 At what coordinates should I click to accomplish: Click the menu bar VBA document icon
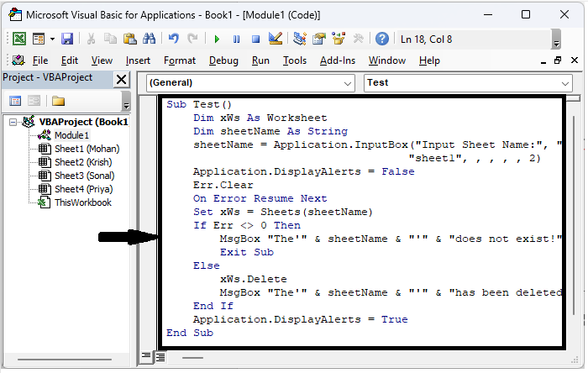click(x=18, y=60)
